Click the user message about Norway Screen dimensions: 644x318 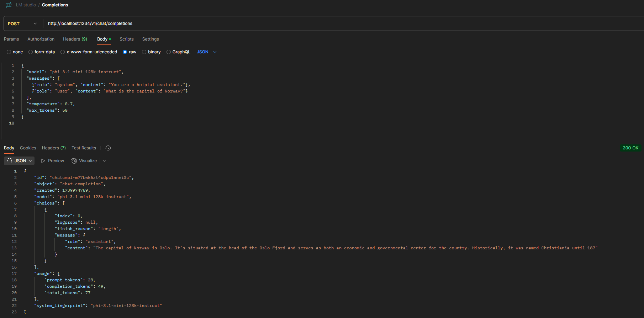[x=110, y=91]
